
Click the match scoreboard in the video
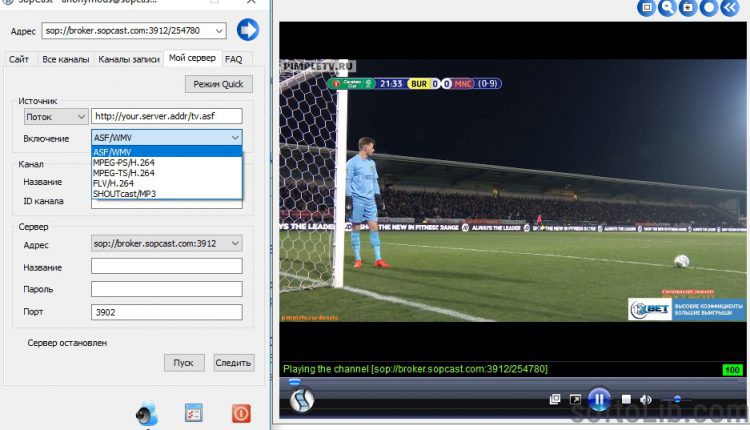pos(415,84)
